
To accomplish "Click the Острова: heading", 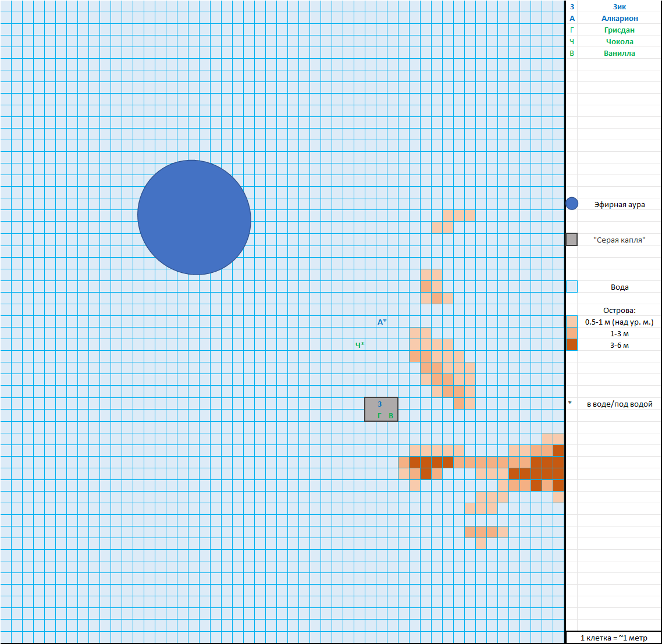I will pos(620,311).
